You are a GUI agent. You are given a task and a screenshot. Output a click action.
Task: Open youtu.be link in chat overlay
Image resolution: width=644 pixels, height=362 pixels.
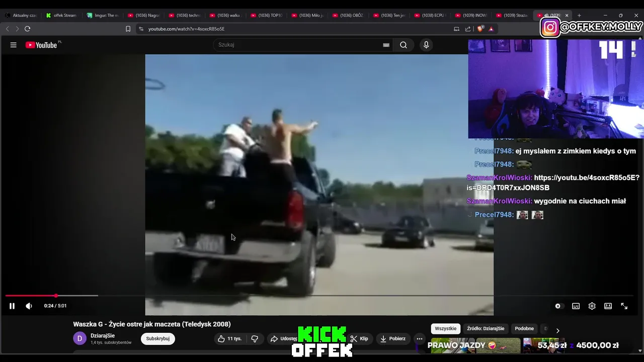pos(553,183)
